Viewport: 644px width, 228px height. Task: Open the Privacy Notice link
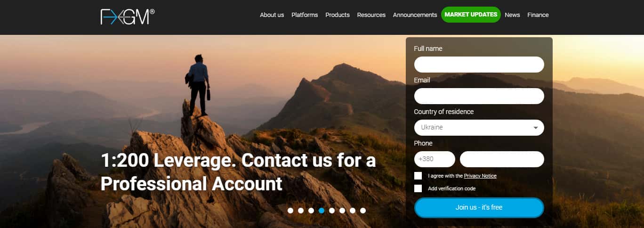480,176
